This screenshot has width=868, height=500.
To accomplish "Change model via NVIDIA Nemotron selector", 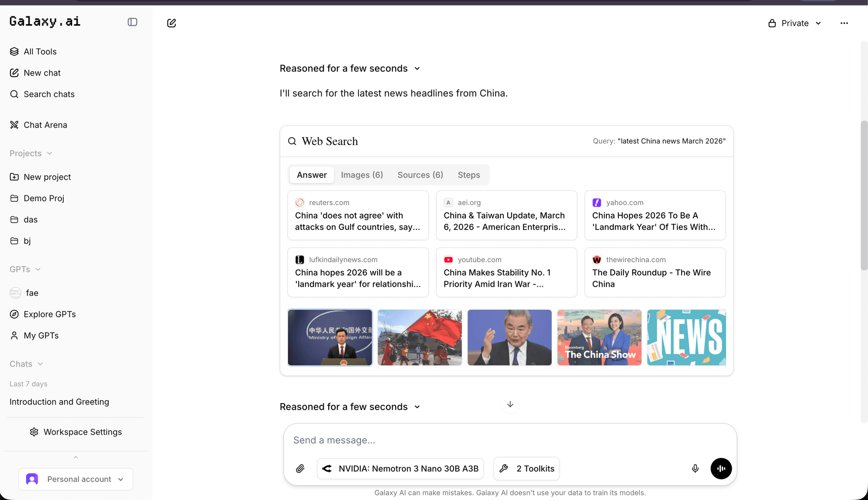I will 400,469.
